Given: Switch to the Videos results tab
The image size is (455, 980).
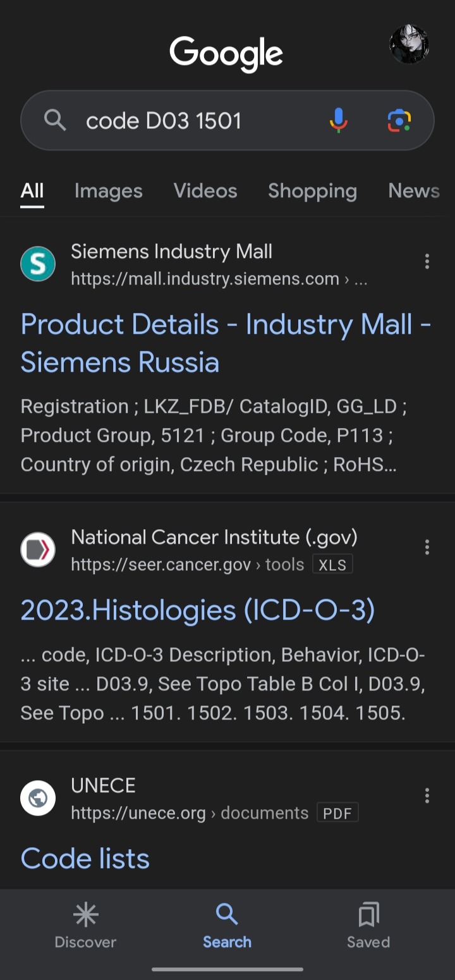Looking at the screenshot, I should coord(205,191).
